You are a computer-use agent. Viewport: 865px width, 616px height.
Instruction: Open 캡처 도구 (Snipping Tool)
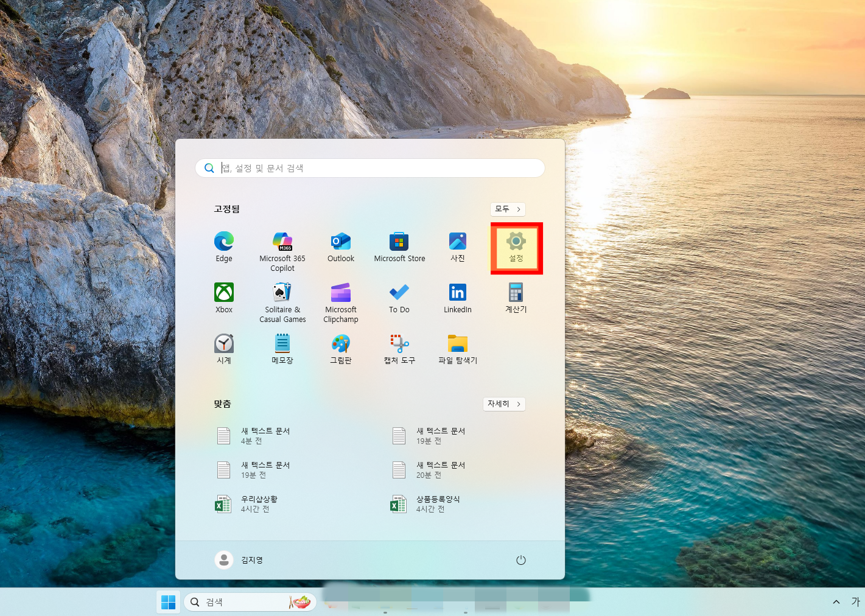click(399, 349)
